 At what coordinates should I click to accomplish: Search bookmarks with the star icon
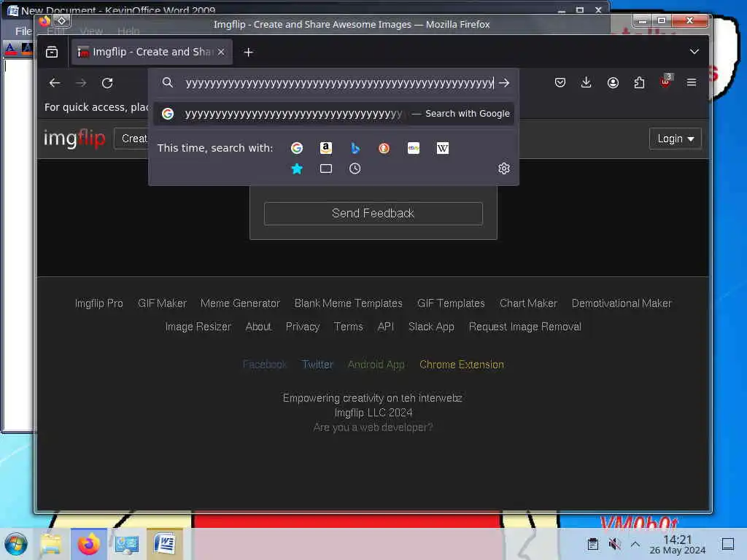click(x=297, y=168)
